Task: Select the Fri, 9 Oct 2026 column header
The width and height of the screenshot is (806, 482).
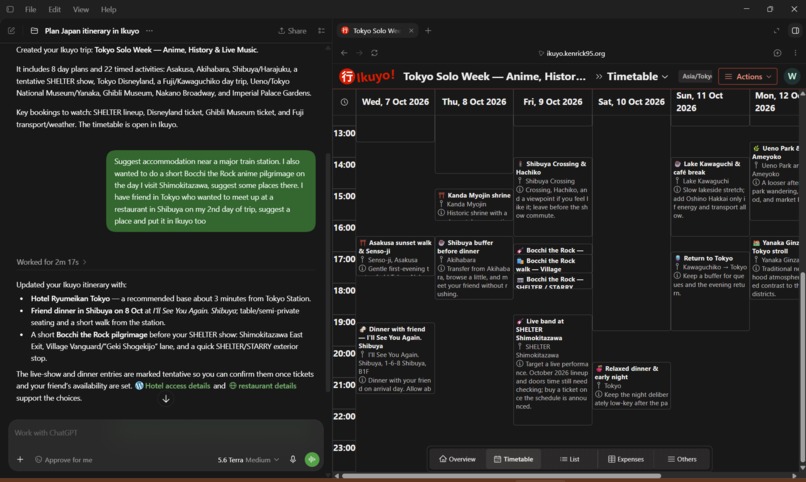Action: click(553, 102)
